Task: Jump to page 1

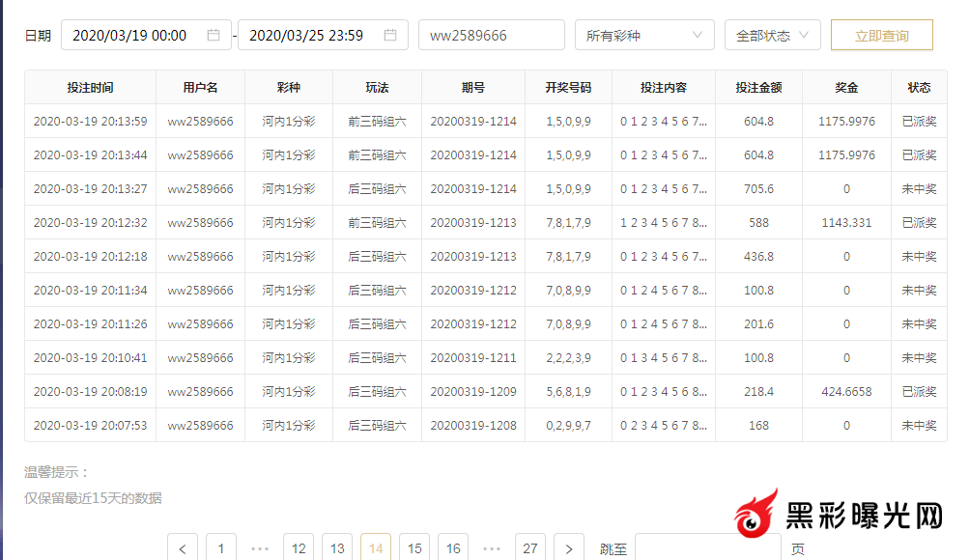Action: tap(221, 547)
